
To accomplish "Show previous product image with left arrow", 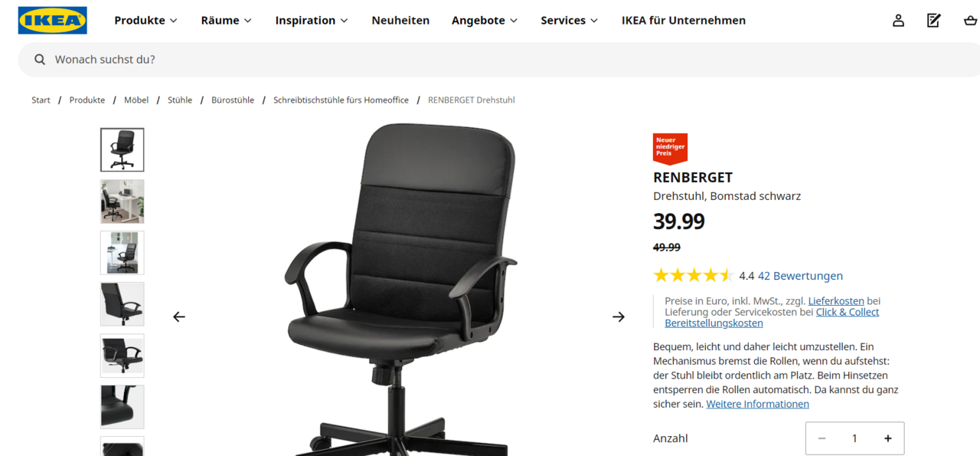I will click(179, 317).
